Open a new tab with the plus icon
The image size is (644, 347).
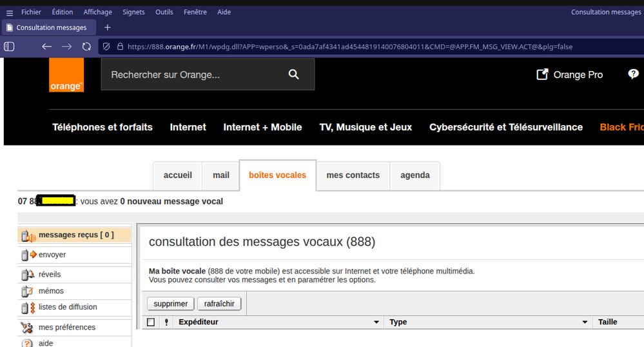108,28
